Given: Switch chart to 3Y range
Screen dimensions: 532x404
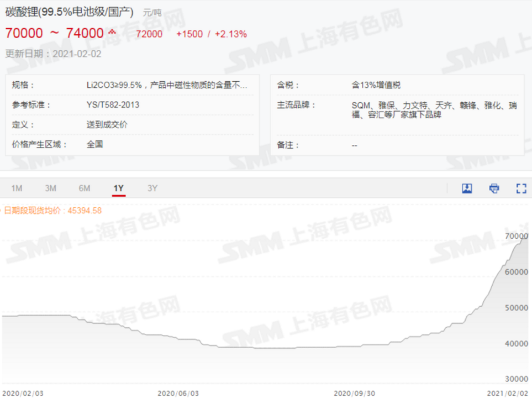Looking at the screenshot, I should pos(152,188).
